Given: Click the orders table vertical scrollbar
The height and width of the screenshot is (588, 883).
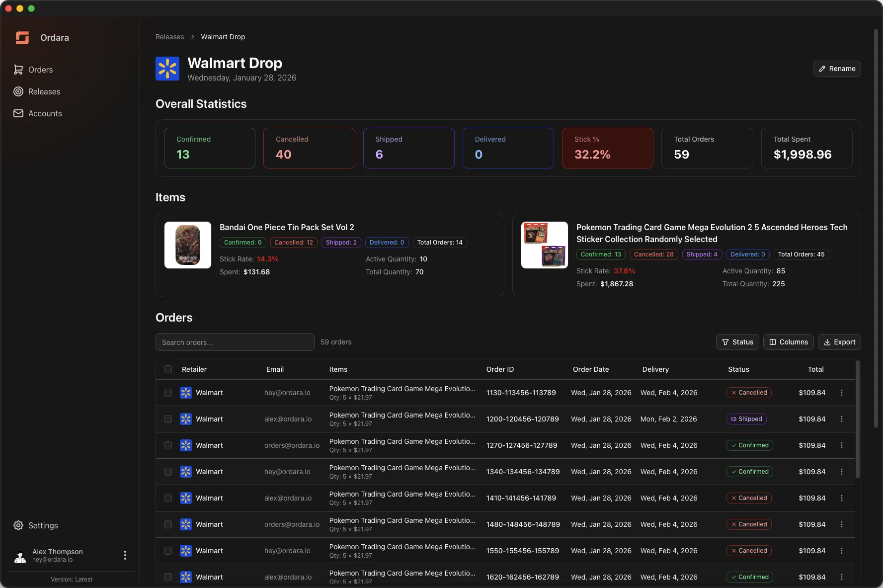Looking at the screenshot, I should [857, 420].
